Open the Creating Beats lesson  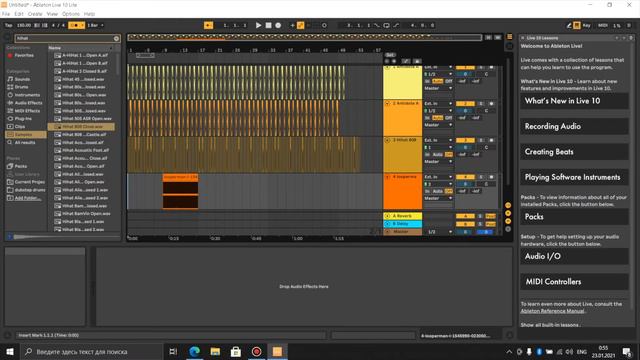(x=574, y=152)
